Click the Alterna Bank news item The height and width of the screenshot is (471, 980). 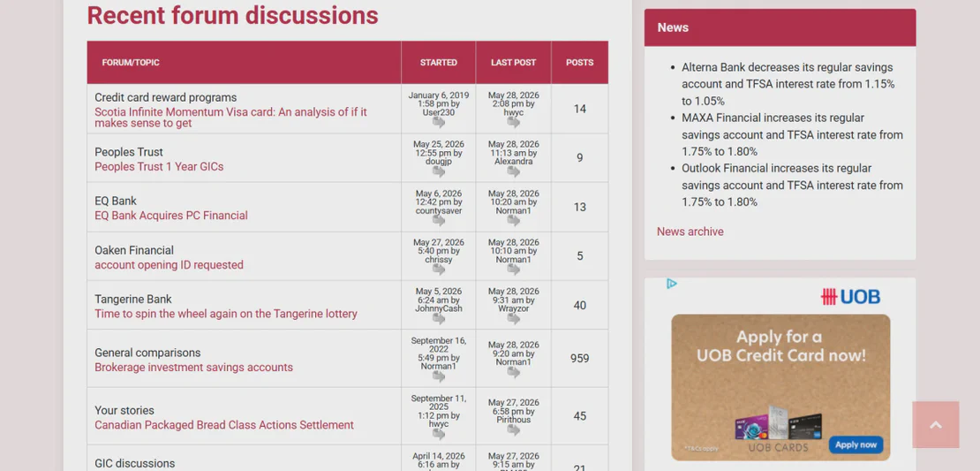tap(788, 84)
